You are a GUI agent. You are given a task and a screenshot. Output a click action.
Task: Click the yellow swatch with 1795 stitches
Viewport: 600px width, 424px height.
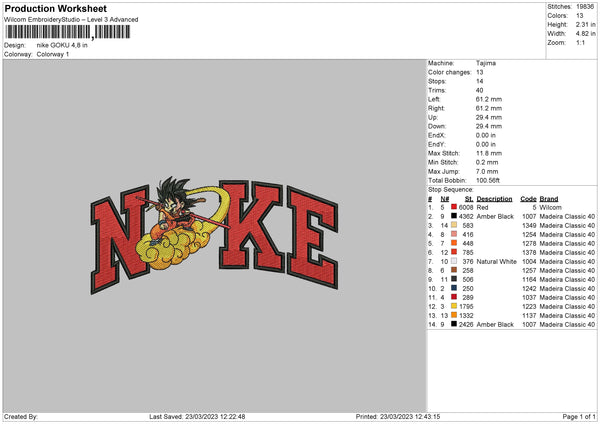click(x=454, y=306)
